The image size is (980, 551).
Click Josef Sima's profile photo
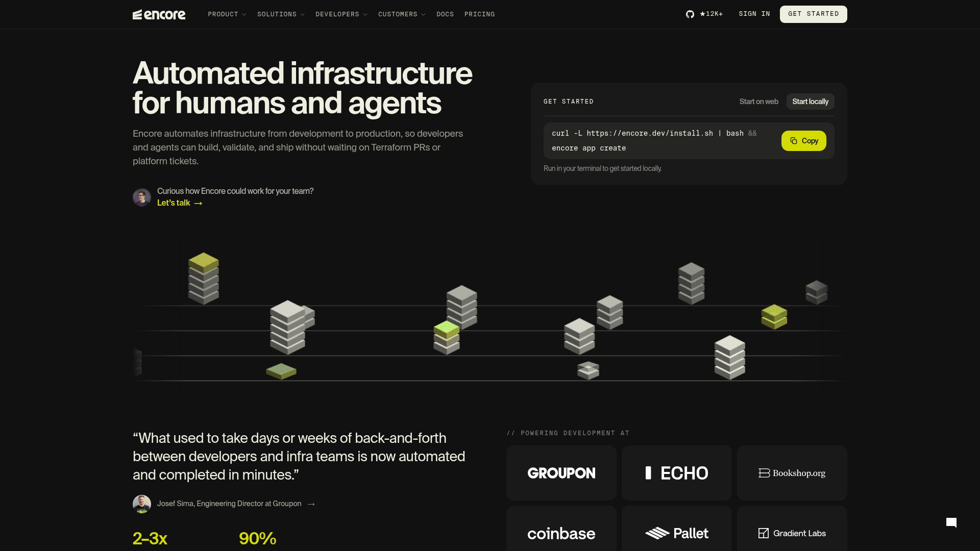(x=142, y=504)
